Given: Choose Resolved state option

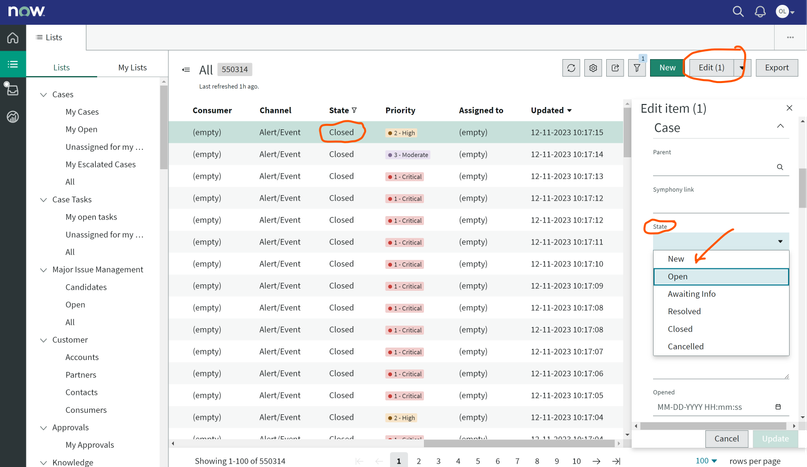Looking at the screenshot, I should coord(721,312).
